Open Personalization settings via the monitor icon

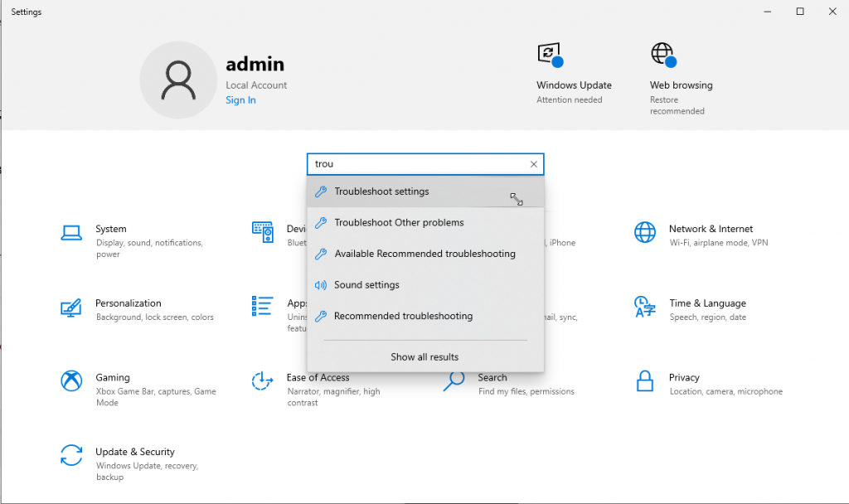(71, 308)
